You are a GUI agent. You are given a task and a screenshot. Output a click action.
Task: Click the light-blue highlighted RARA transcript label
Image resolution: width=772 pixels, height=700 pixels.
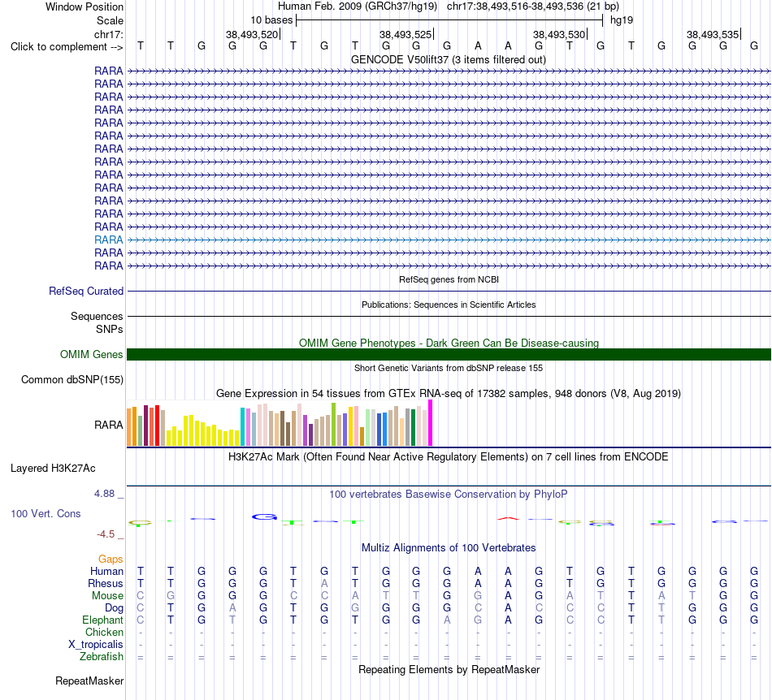tap(108, 240)
